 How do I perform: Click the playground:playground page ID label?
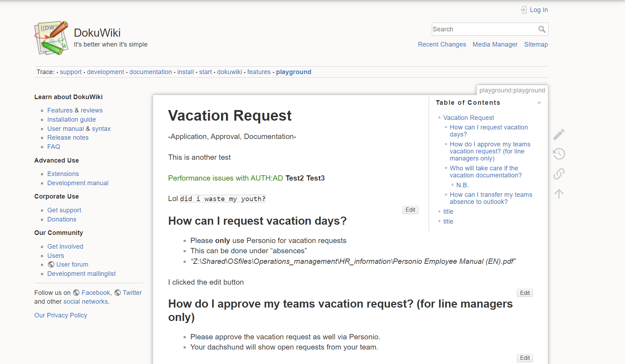pos(512,90)
